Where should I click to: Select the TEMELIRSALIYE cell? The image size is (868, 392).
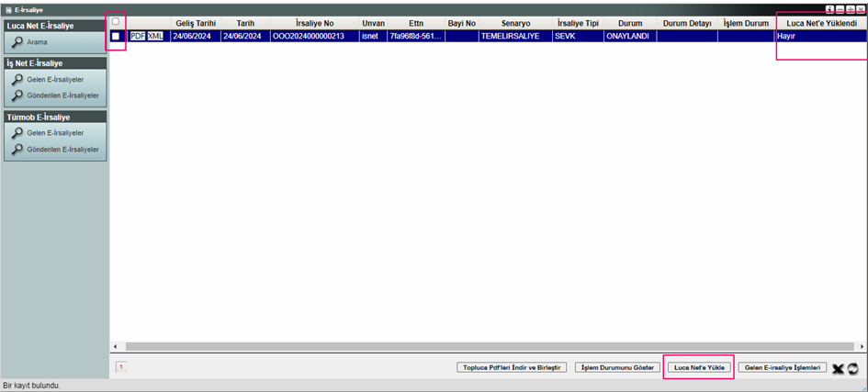[515, 37]
